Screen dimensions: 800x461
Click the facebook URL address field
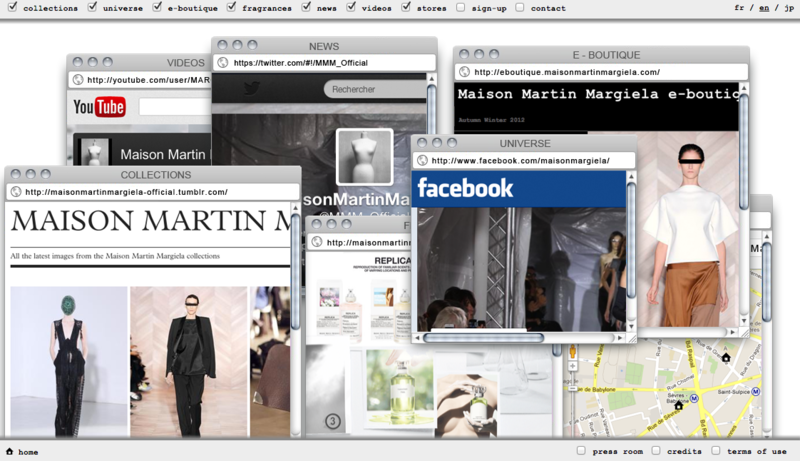[x=524, y=161]
